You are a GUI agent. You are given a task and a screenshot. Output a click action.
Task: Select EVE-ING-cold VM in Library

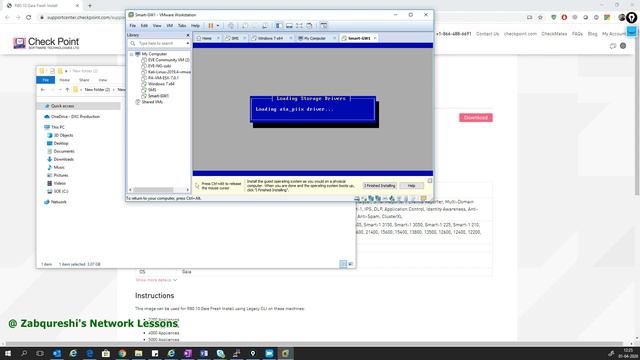point(159,66)
